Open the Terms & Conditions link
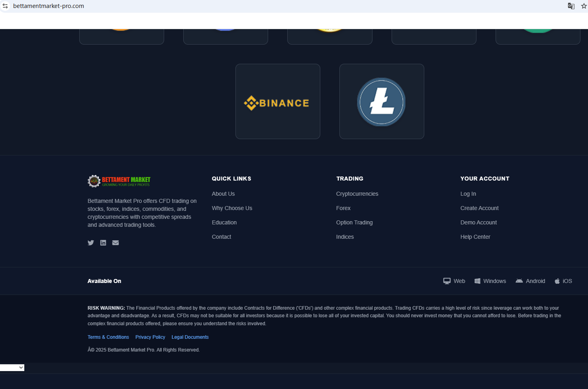588x389 pixels. 108,337
